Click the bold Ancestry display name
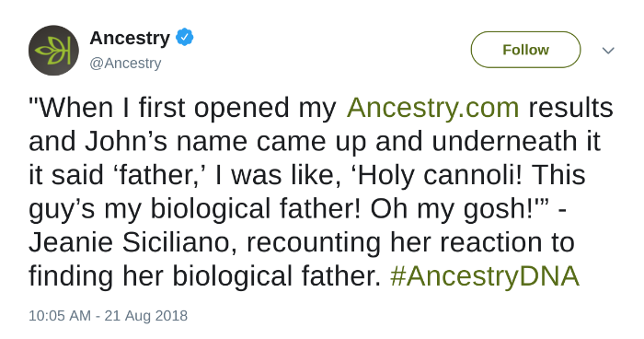The width and height of the screenshot is (644, 339). (x=130, y=38)
